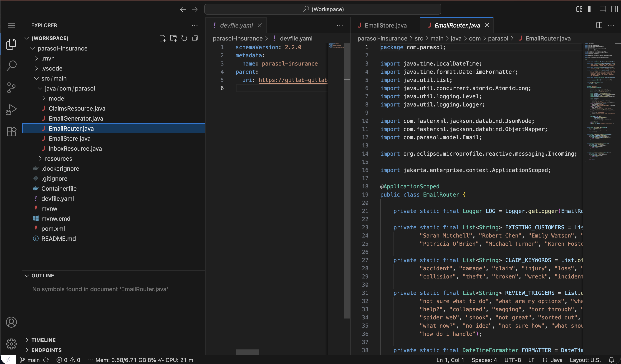
Task: Open the Search view in activity bar
Action: (11, 66)
